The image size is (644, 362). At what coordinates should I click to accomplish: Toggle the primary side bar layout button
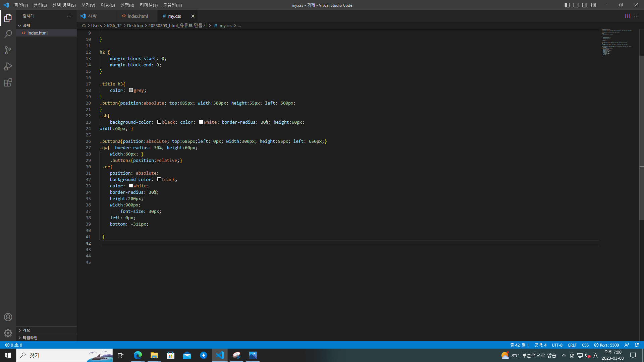pyautogui.click(x=567, y=5)
